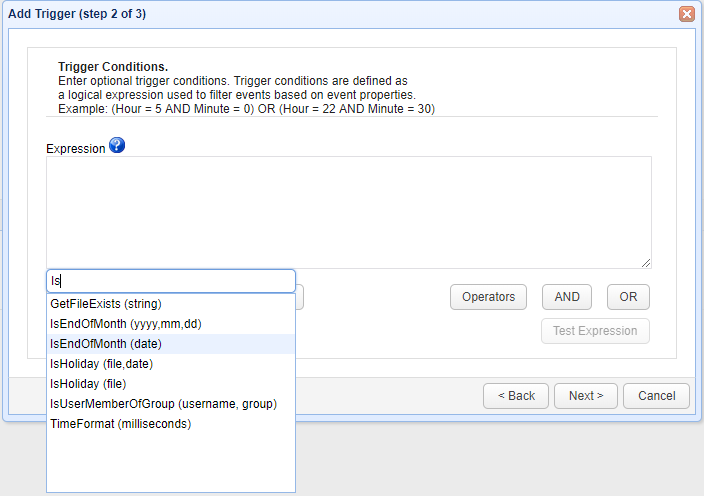
Task: Go back to previous step
Action: (x=516, y=396)
